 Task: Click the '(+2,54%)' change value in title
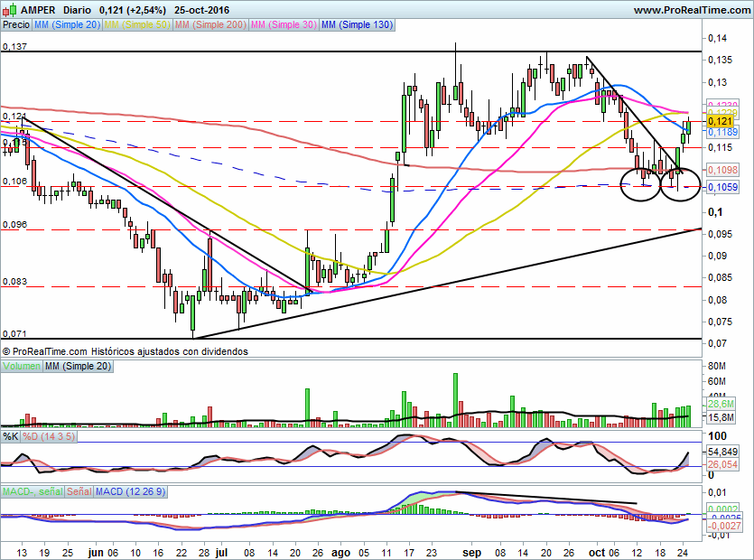coord(145,10)
